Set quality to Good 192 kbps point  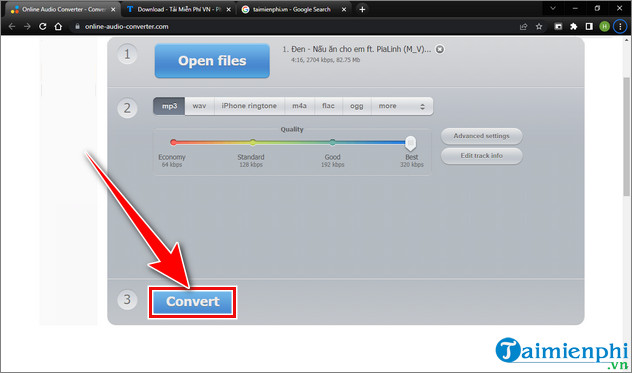tap(332, 142)
